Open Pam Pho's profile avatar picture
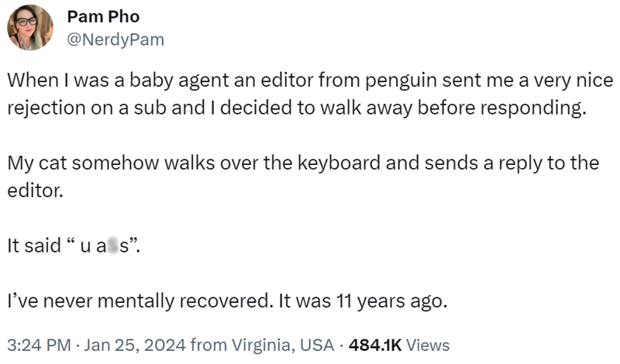The image size is (620, 364). tap(31, 28)
